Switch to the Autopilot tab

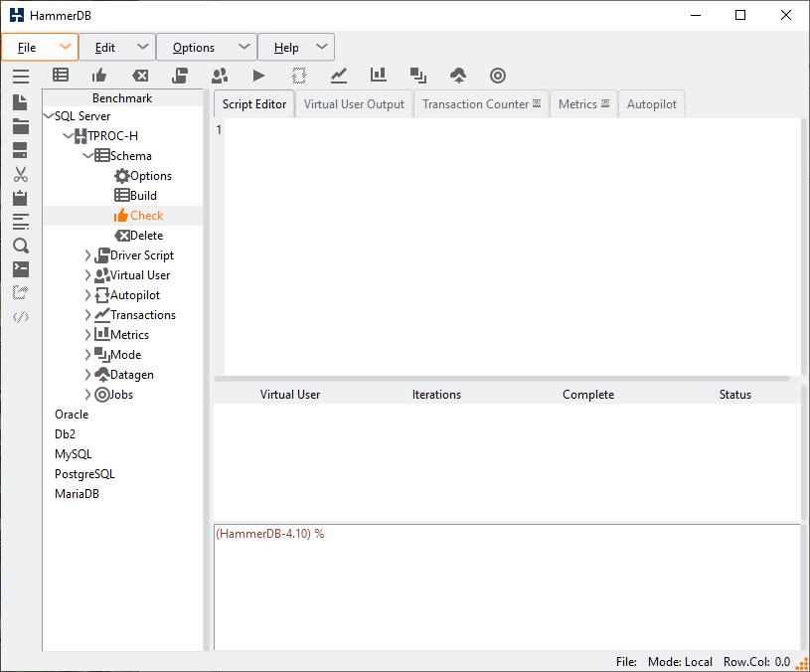click(x=651, y=104)
